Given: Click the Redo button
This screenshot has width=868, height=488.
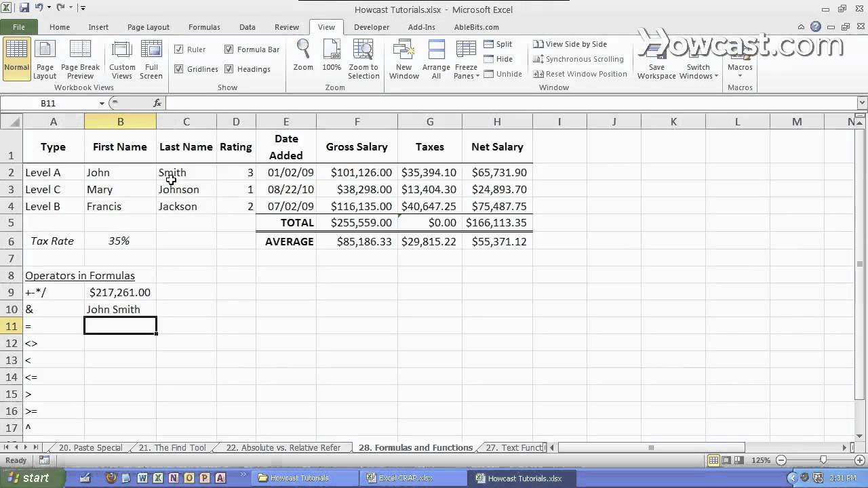Looking at the screenshot, I should coord(61,7).
